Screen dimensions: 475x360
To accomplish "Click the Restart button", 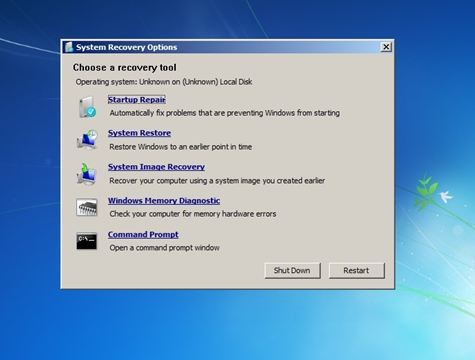I will point(357,270).
